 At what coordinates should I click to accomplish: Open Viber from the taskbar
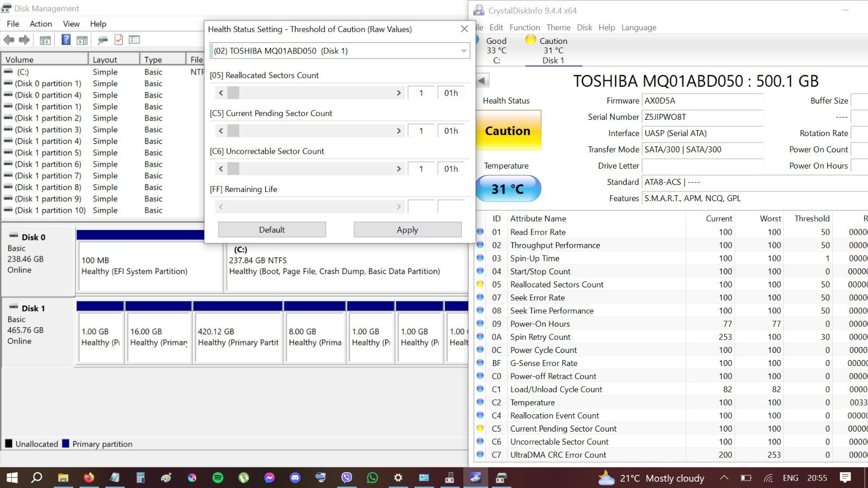click(347, 478)
